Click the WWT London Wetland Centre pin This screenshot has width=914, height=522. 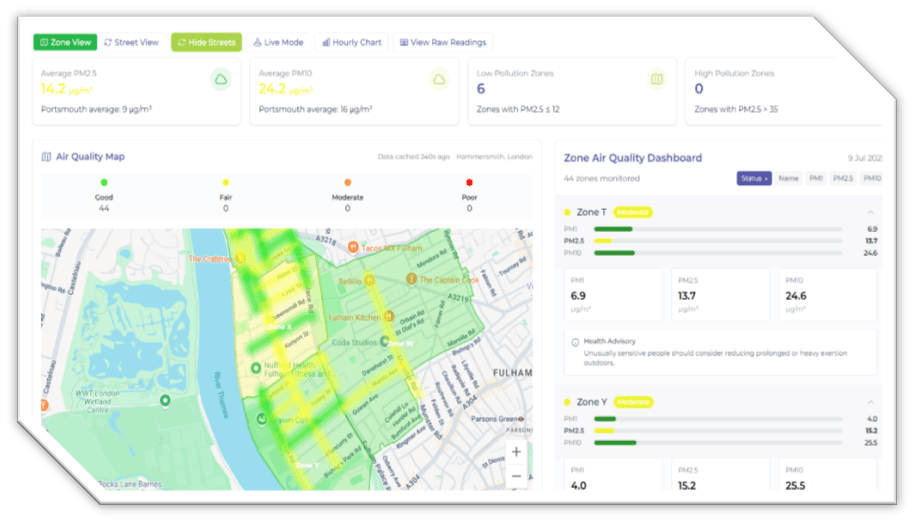click(166, 400)
